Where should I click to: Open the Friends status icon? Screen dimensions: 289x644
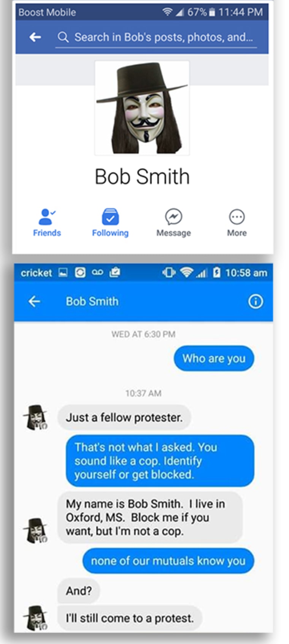[47, 217]
